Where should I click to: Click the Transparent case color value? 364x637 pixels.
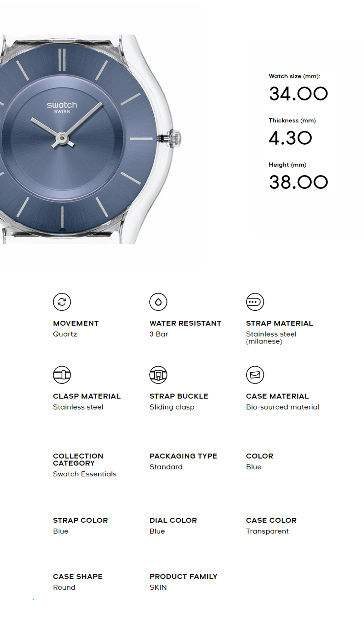(268, 531)
